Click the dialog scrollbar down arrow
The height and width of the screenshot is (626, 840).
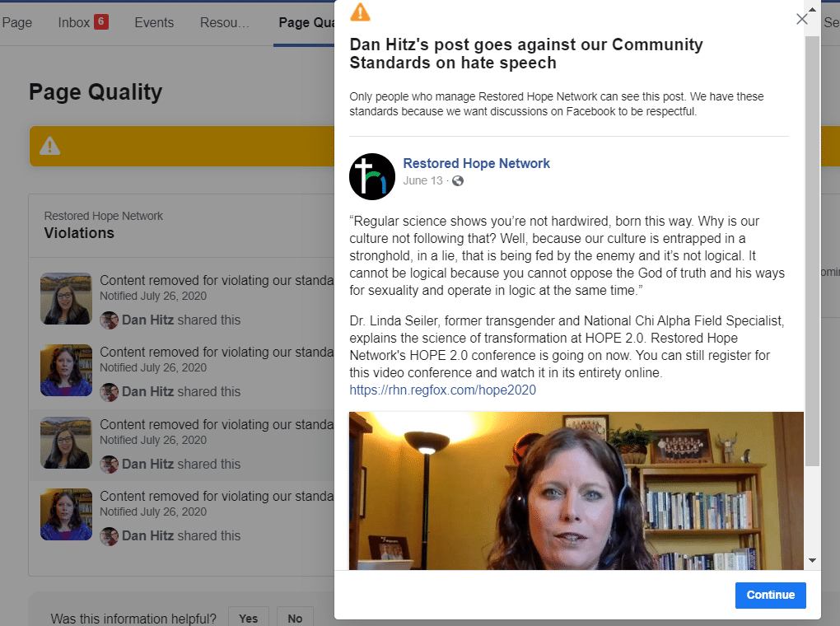tap(812, 561)
